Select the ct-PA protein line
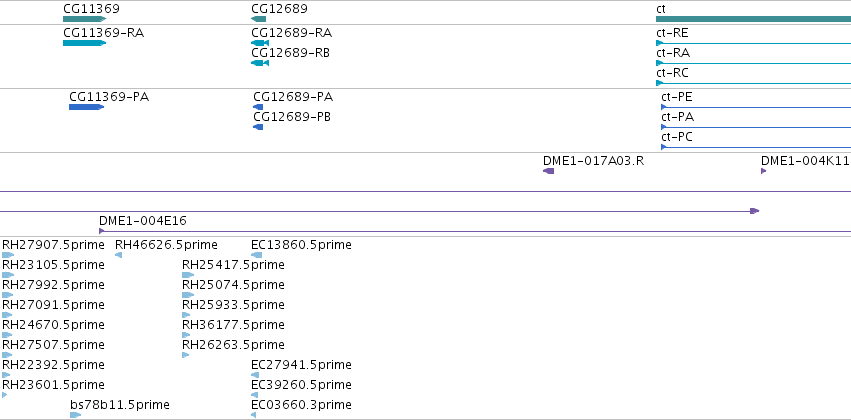851x420 pixels. pyautogui.click(x=756, y=127)
